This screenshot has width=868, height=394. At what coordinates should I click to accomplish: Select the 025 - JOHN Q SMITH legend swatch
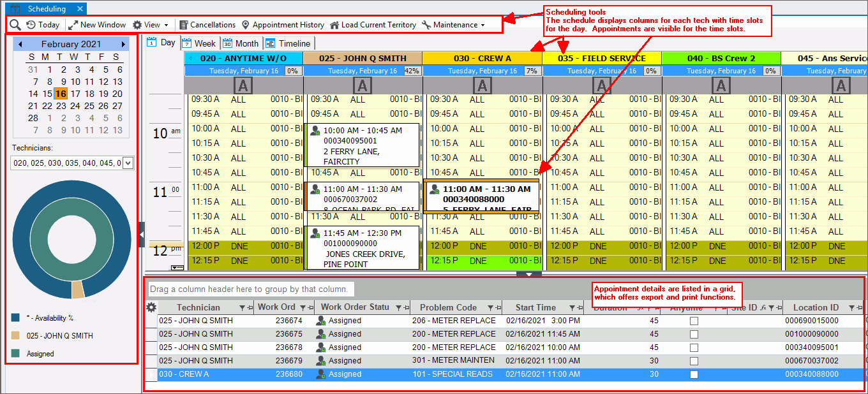[15, 336]
